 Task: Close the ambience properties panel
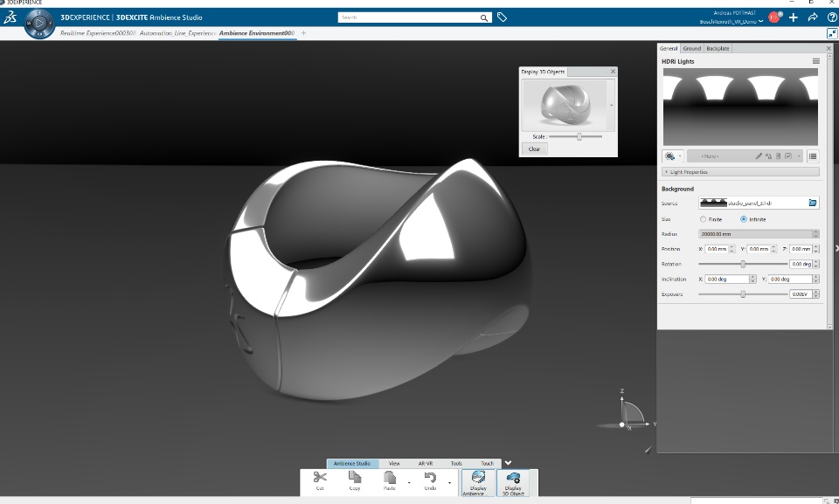click(x=829, y=48)
